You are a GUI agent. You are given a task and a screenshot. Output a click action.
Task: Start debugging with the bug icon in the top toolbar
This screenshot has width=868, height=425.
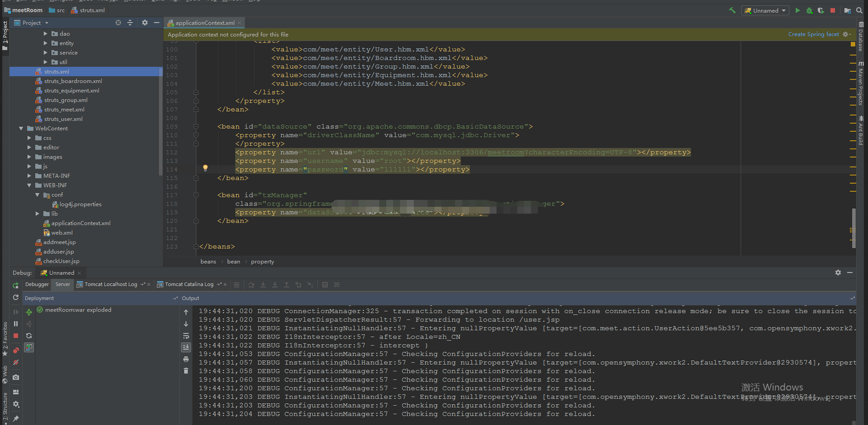pyautogui.click(x=809, y=11)
